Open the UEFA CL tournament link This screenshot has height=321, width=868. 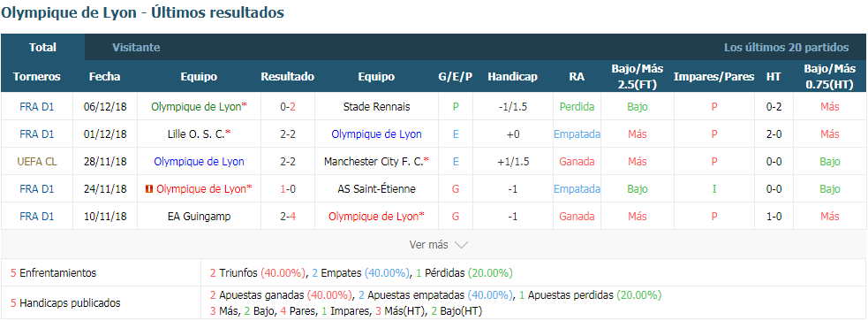(37, 162)
